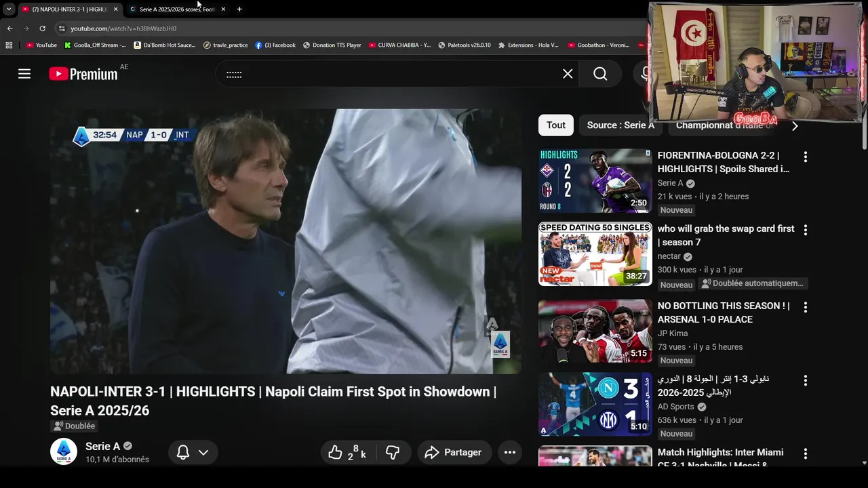Image resolution: width=868 pixels, height=488 pixels.
Task: Open the tab search dropdown arrow
Action: 9,9
